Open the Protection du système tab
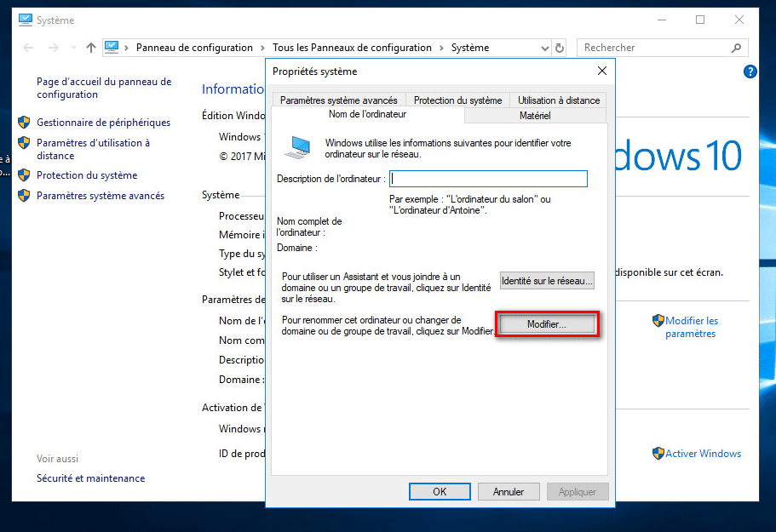 pyautogui.click(x=457, y=100)
